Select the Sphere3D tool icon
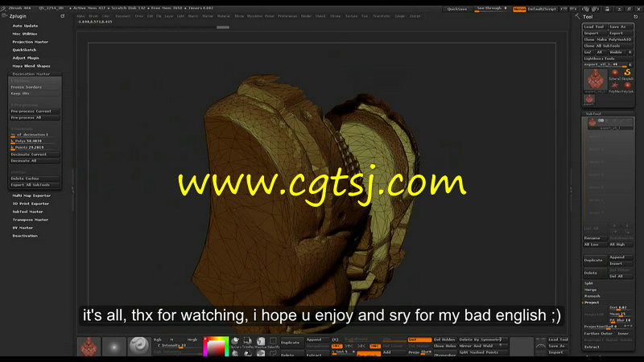Viewport: 644px width, 362px height. [x=614, y=73]
